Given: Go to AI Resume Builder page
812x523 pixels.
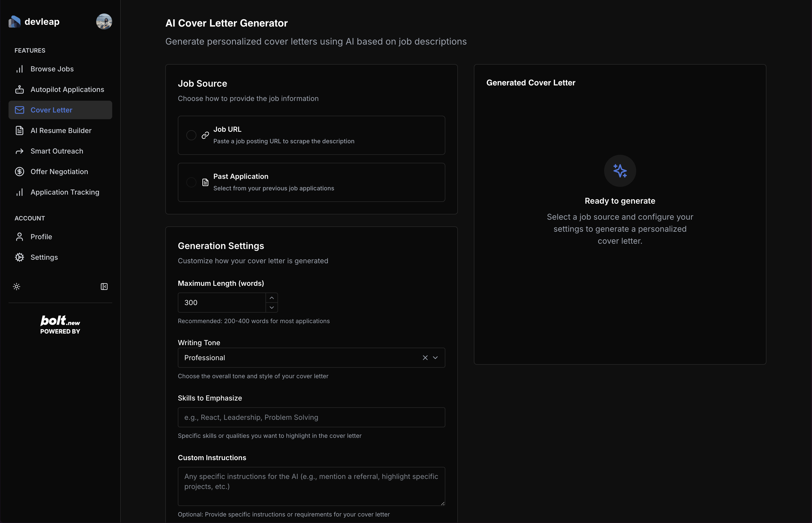Looking at the screenshot, I should (61, 131).
